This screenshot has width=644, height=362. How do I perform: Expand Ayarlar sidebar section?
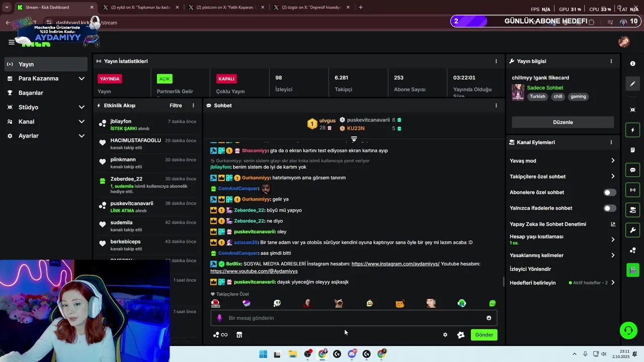click(82, 136)
